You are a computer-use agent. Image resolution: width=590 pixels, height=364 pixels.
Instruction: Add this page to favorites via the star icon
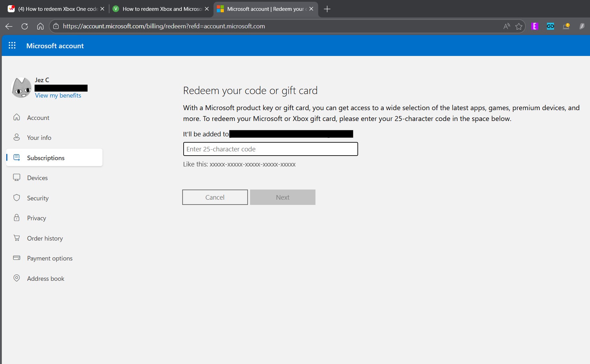tap(519, 26)
